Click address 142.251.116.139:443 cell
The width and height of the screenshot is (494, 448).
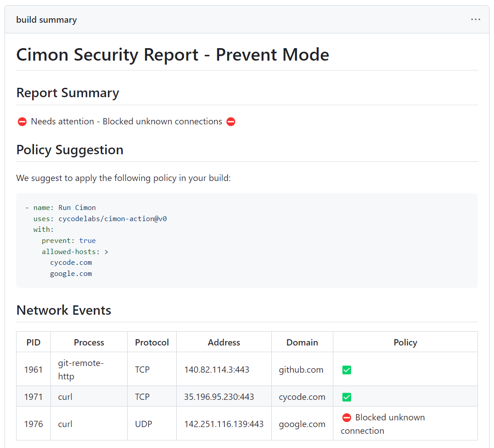224,424
